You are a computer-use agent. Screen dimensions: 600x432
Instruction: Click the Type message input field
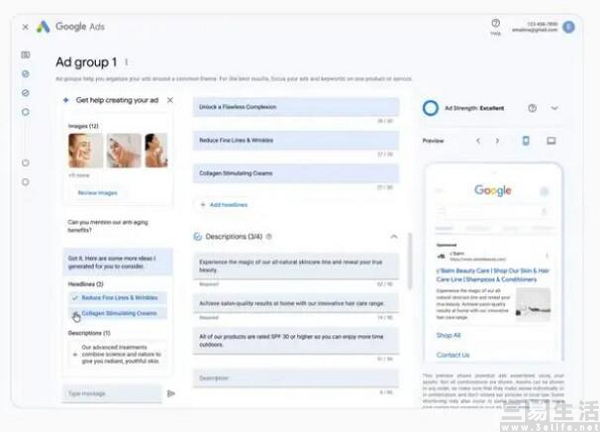click(110, 393)
